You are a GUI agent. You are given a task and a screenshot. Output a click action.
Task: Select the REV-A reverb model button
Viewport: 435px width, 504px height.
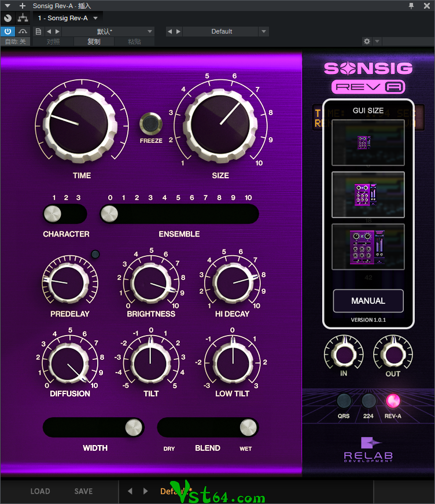393,401
